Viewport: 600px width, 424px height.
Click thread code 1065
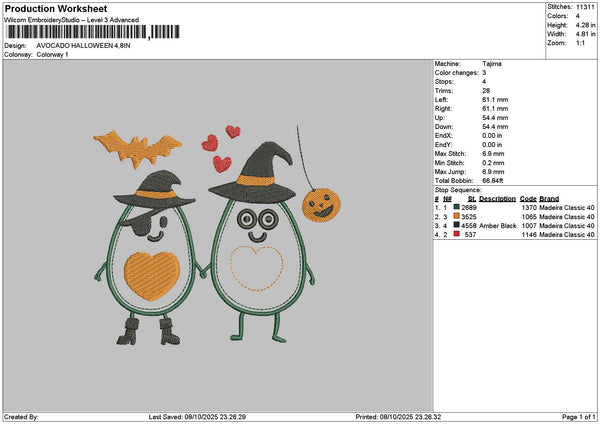529,217
